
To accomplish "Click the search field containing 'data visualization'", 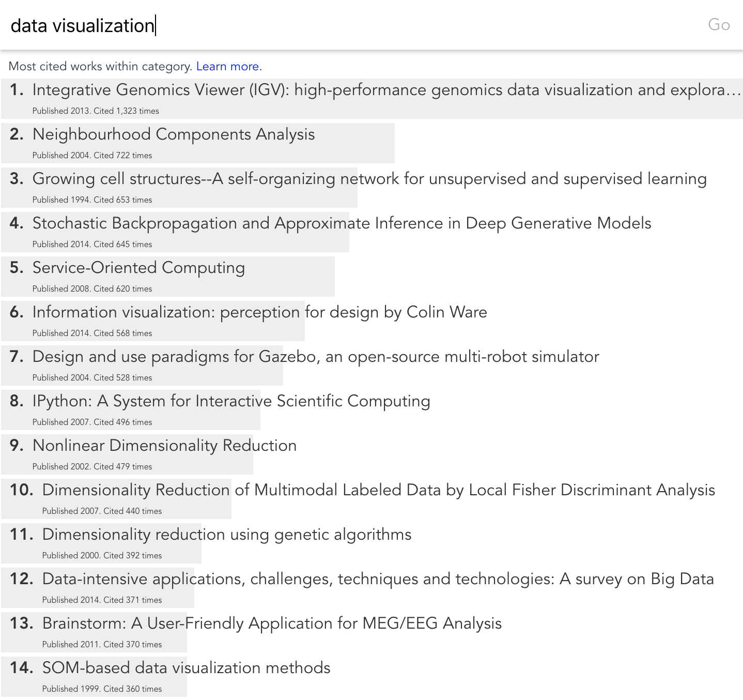I will coord(310,25).
